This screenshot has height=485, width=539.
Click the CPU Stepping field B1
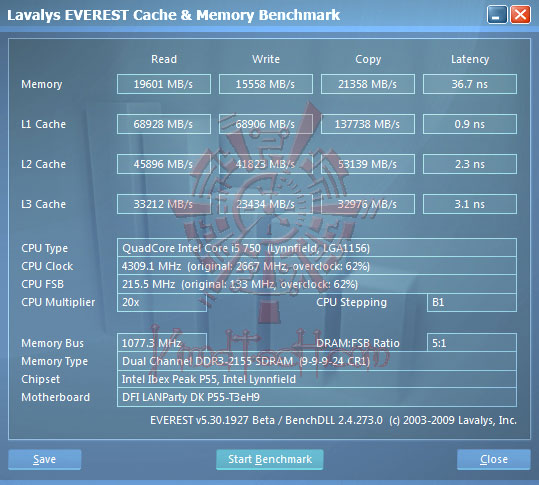(472, 302)
